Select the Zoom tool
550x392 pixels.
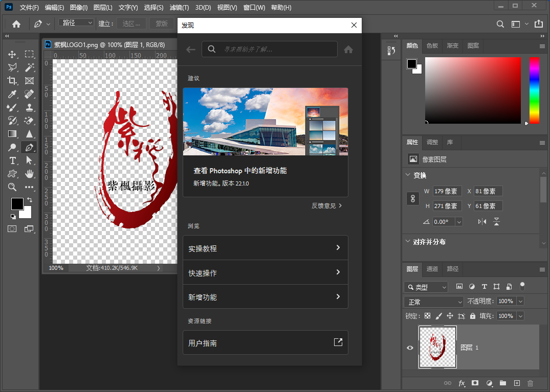click(x=12, y=187)
